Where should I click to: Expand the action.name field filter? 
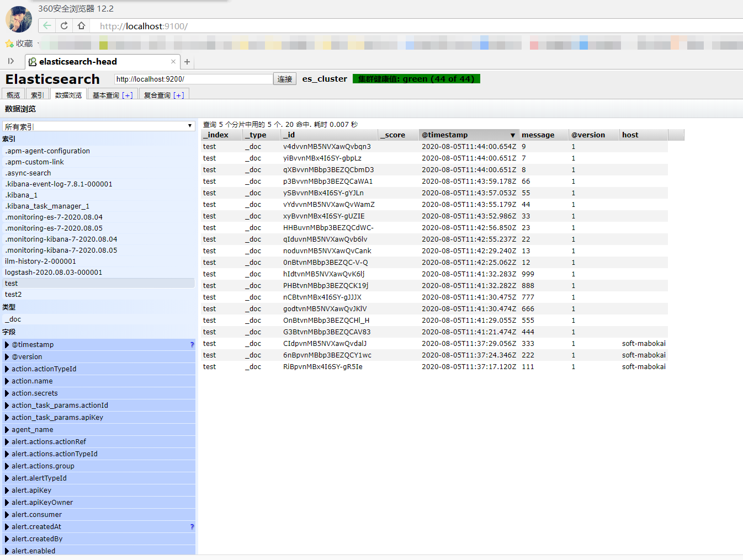[x=7, y=381]
